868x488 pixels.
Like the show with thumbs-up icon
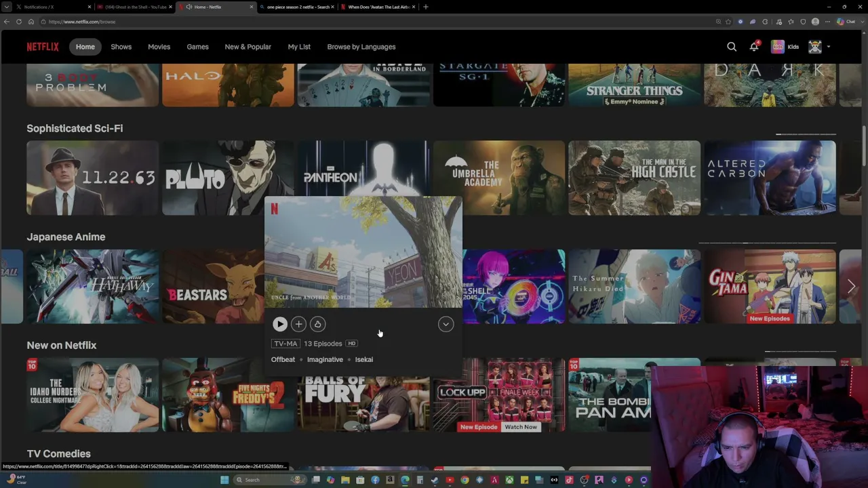pyautogui.click(x=317, y=324)
